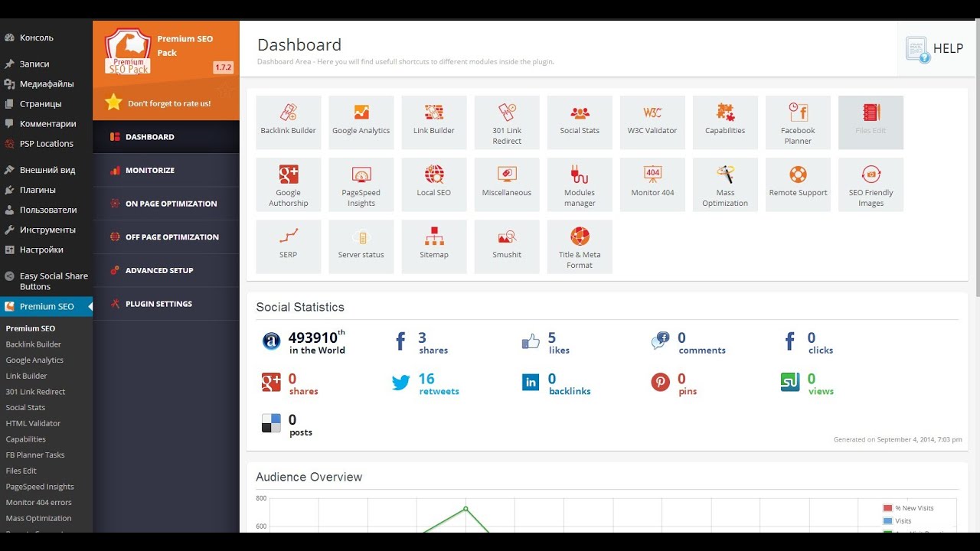Screen dimensions: 980x551
Task: Open the Smushit tile
Action: (x=507, y=246)
